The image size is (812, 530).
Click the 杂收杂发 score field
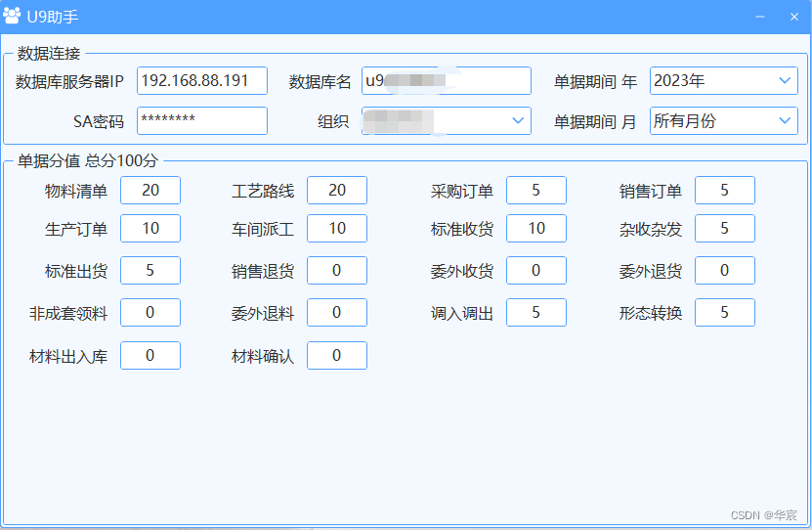click(x=724, y=229)
